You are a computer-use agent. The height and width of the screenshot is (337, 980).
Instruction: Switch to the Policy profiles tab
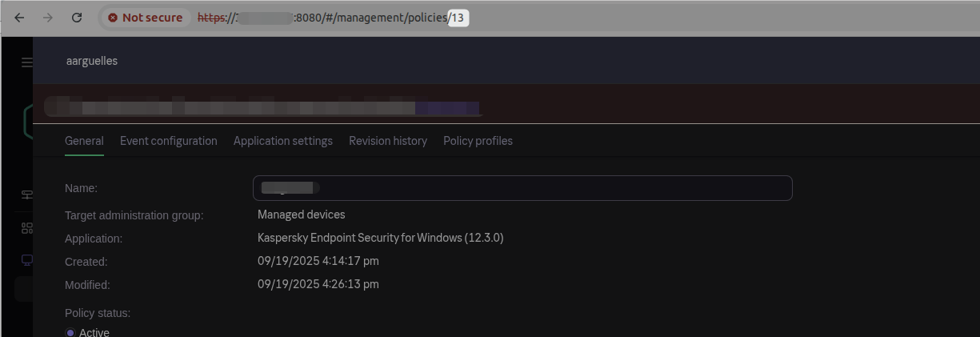pyautogui.click(x=478, y=141)
